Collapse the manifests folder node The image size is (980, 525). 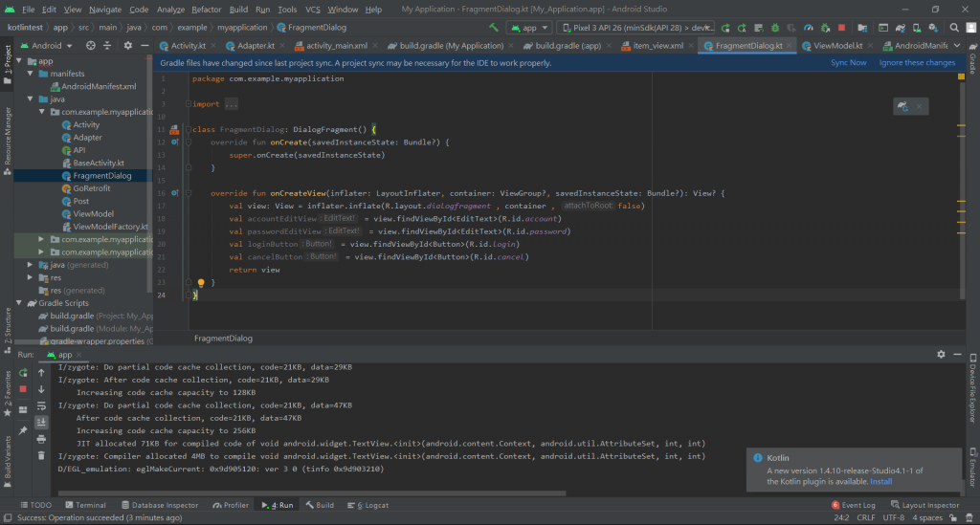coord(31,74)
